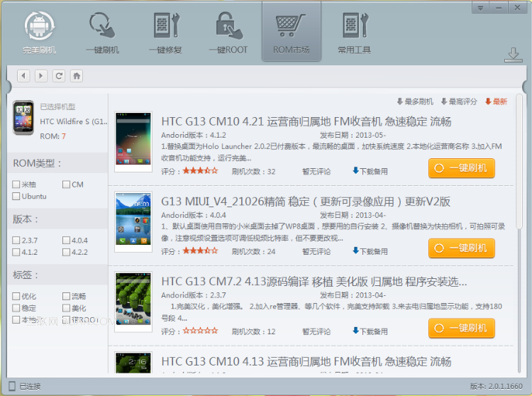This screenshot has height=396, width=532.
Task: Open the HTC G13 CM10 4.13 ROM title
Action: (306, 362)
